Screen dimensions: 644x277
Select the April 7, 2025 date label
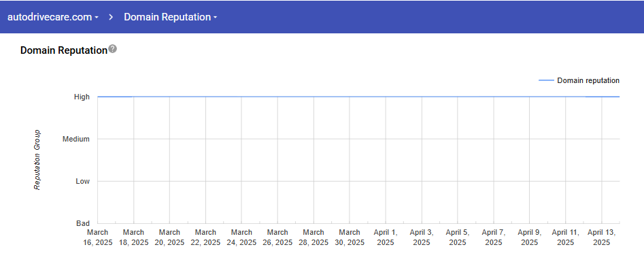[x=494, y=238]
